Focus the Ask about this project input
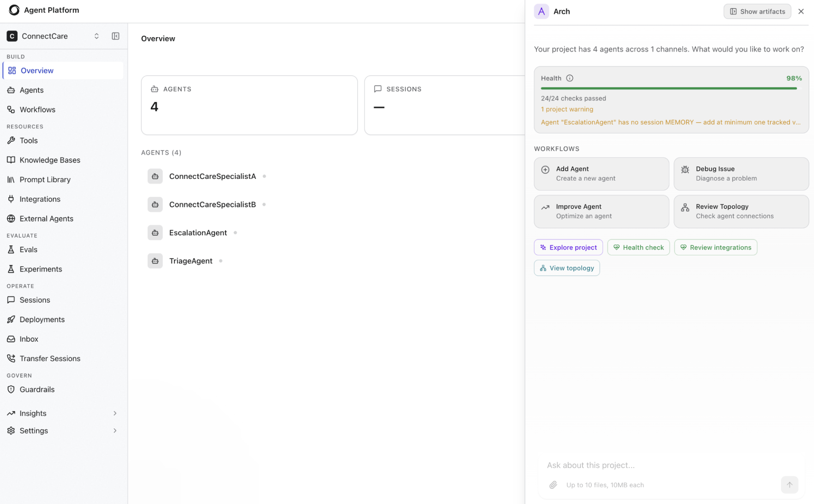Image resolution: width=814 pixels, height=504 pixels. [x=671, y=465]
